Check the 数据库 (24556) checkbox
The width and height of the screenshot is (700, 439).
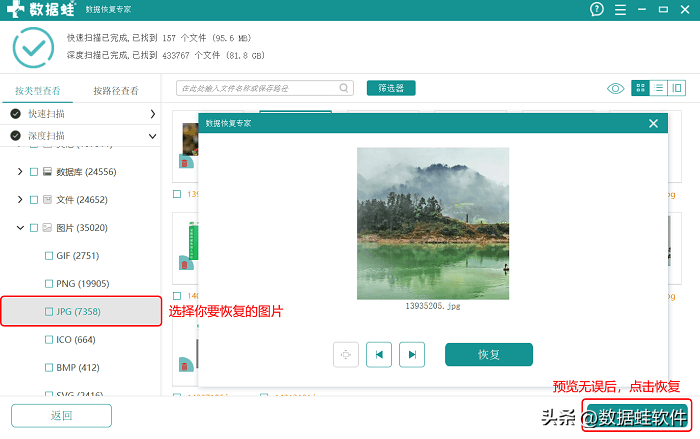point(33,172)
